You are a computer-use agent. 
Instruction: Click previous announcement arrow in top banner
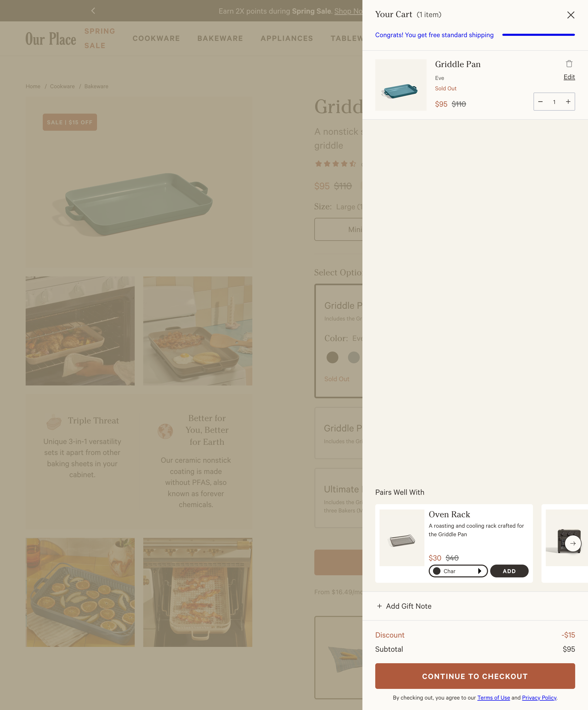pos(93,11)
